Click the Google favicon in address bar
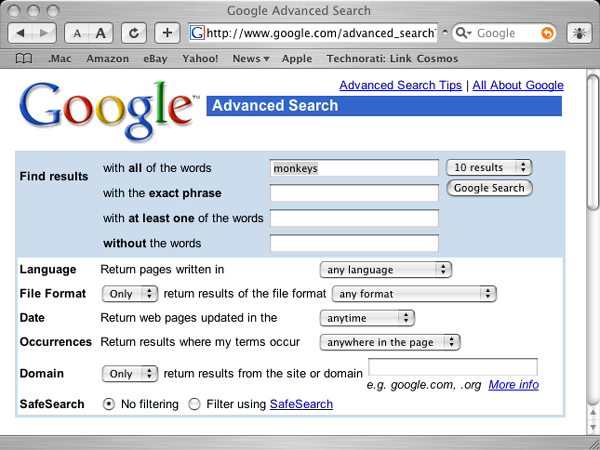600x450 pixels. pyautogui.click(x=197, y=33)
